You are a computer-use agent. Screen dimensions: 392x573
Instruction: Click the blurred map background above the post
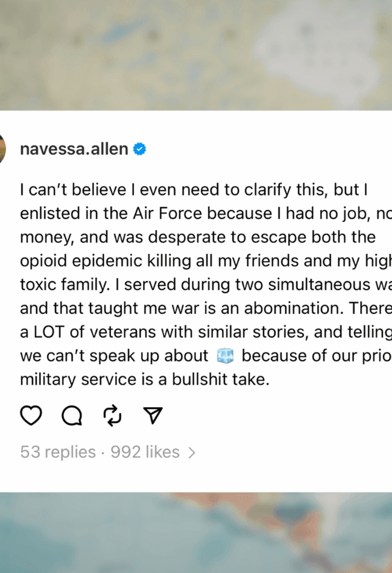pos(196,54)
